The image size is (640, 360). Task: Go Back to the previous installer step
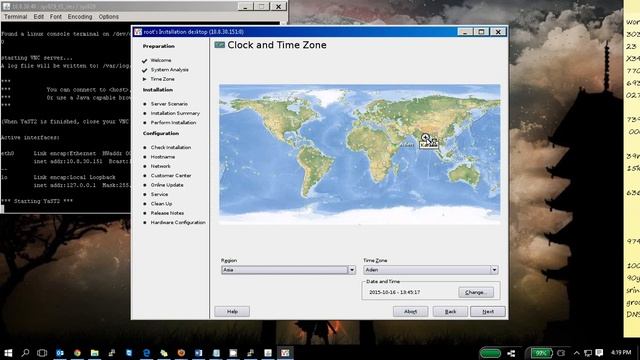[450, 311]
